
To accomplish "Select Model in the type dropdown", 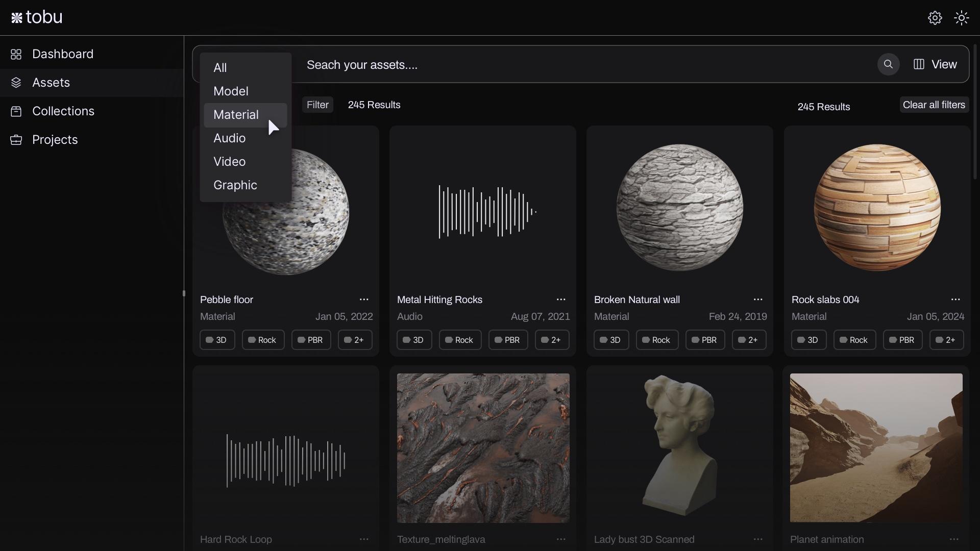I will [246, 91].
